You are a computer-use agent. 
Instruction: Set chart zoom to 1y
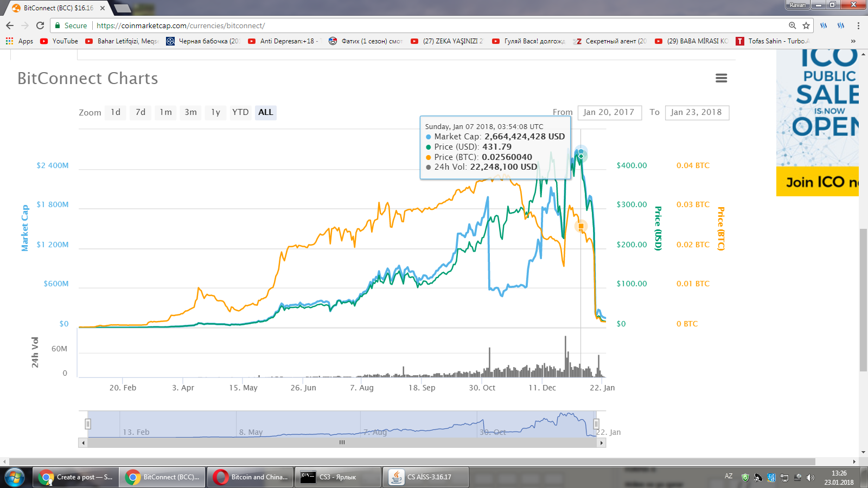click(215, 112)
